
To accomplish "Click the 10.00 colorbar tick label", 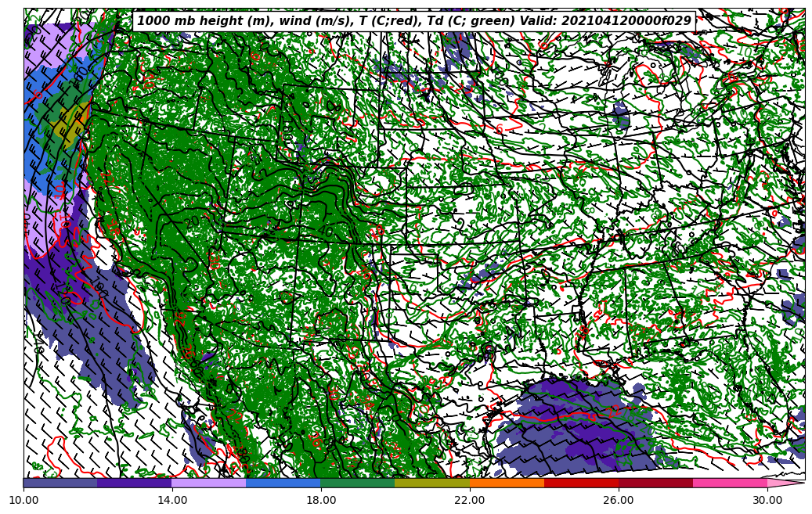I will pos(23,500).
